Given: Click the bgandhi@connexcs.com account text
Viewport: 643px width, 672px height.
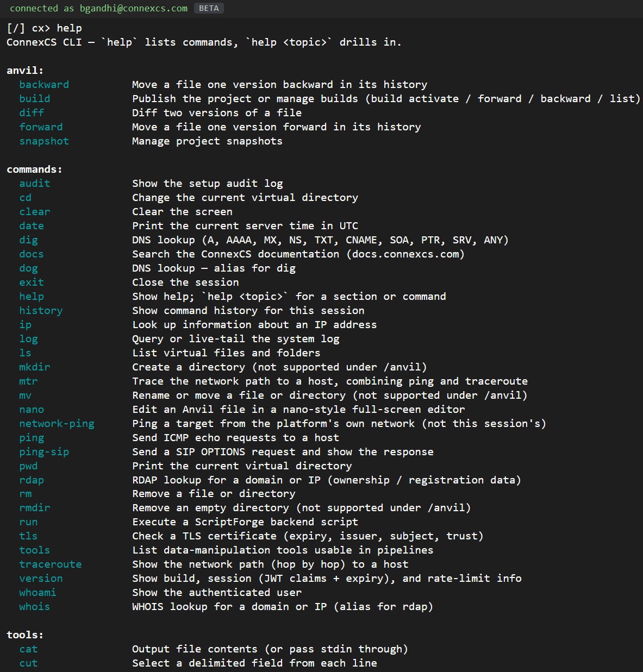Looking at the screenshot, I should 134,8.
